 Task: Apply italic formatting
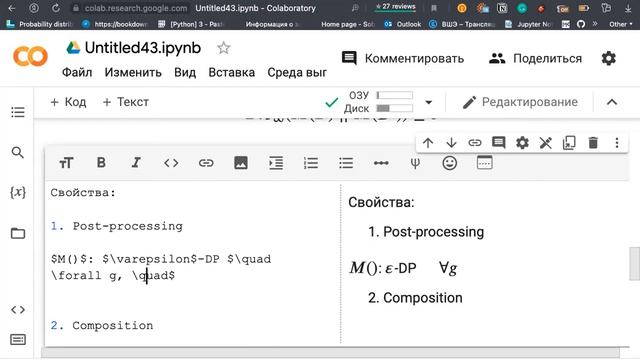point(136,163)
